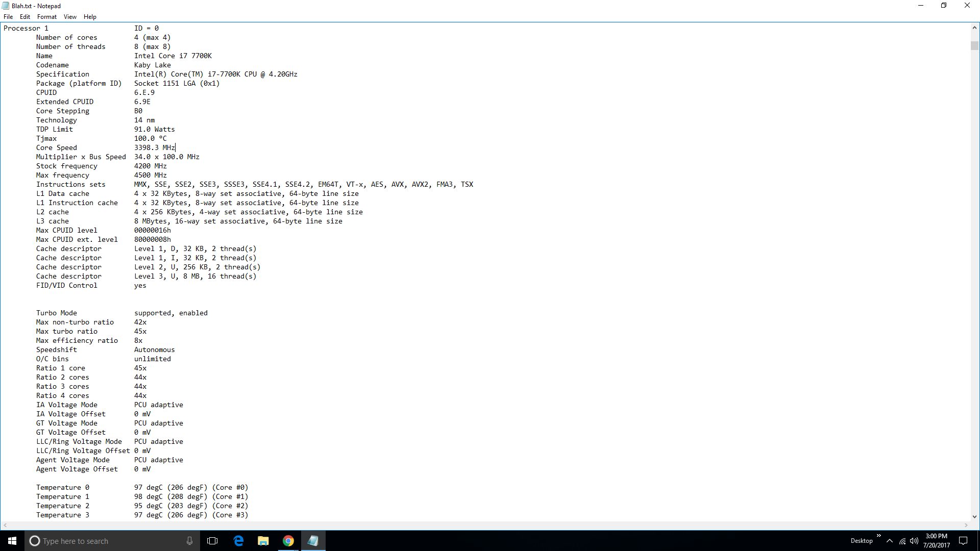
Task: Close the Blah.txt Notepad window
Action: click(967, 6)
